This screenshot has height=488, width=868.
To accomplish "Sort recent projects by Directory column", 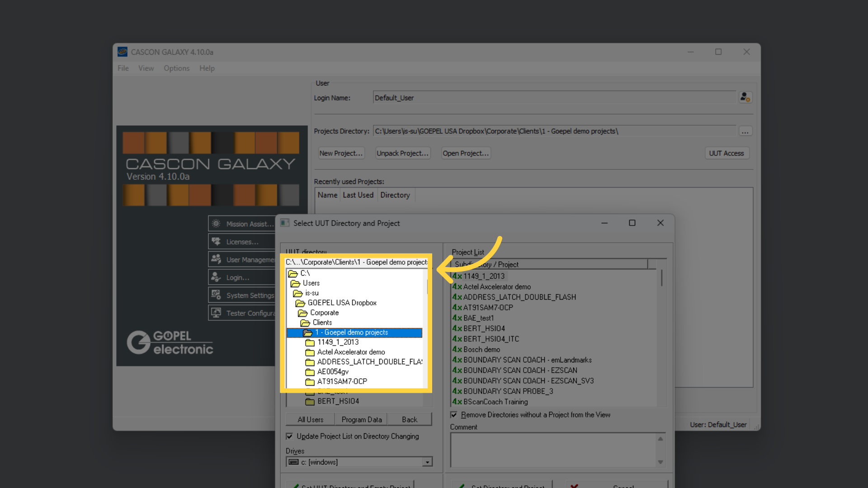I will coord(395,195).
